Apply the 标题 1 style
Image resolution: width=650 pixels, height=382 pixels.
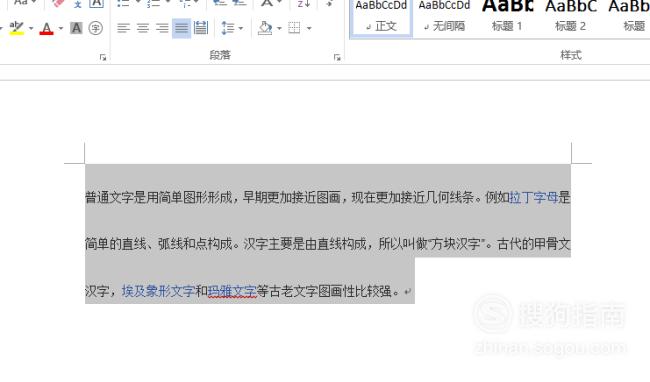tap(507, 17)
